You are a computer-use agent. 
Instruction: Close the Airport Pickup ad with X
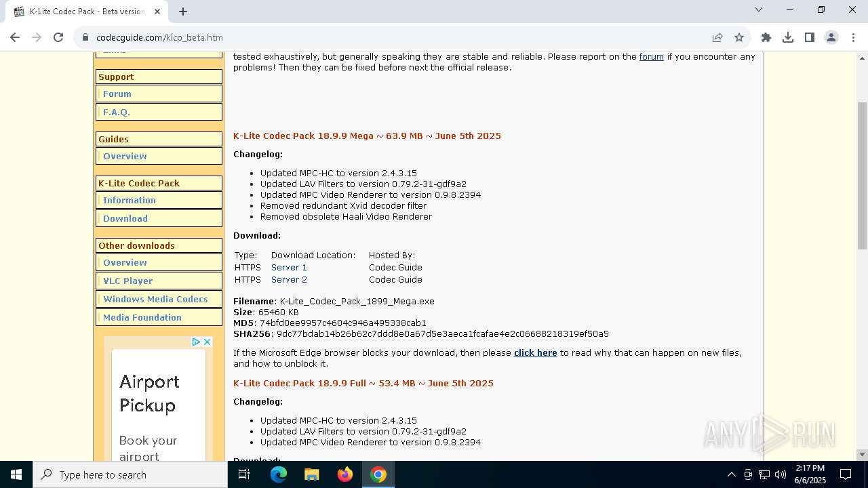[208, 342]
